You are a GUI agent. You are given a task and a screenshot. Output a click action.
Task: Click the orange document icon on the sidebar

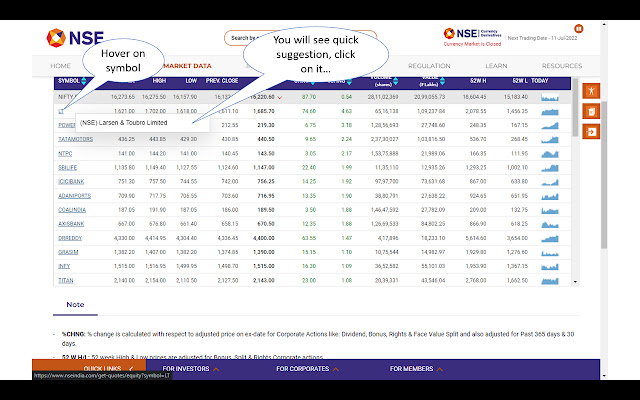click(x=591, y=111)
